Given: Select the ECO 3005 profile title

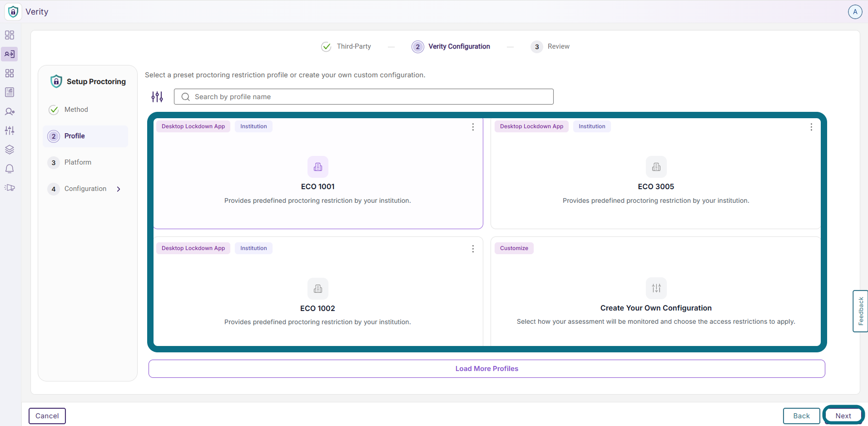Looking at the screenshot, I should [656, 186].
